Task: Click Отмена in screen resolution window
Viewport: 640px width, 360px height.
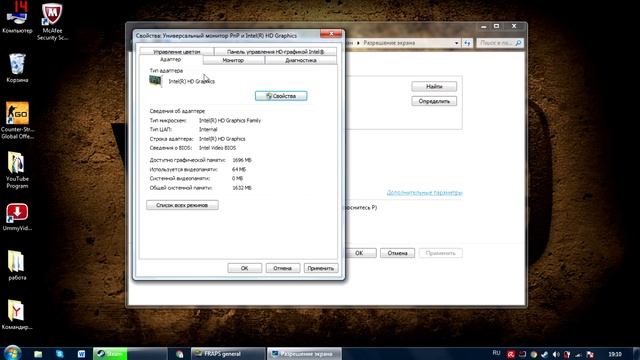Action: (x=398, y=253)
